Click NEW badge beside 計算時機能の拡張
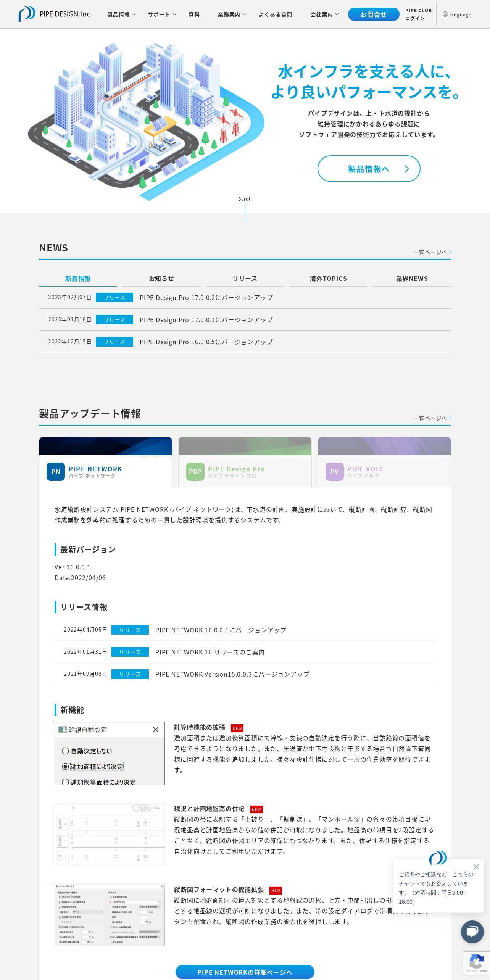Viewport: 490px width, 980px height. [237, 728]
